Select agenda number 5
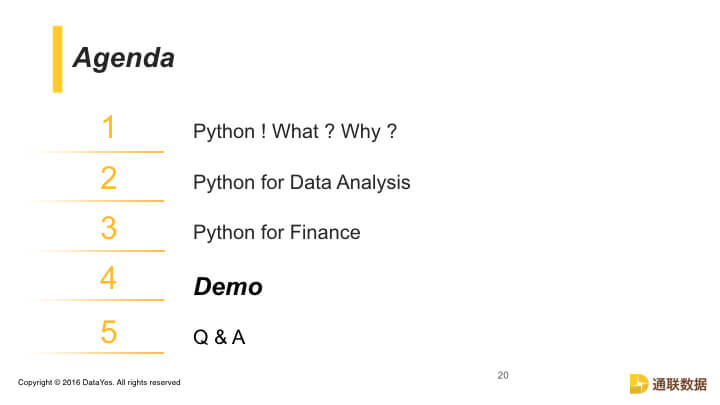The height and width of the screenshot is (405, 720). tap(109, 332)
